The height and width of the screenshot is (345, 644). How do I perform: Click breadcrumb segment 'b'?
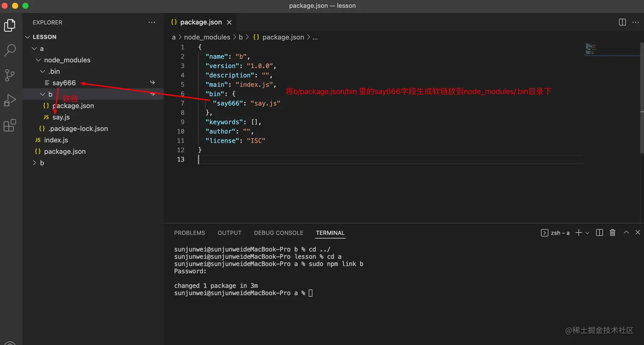pyautogui.click(x=241, y=37)
